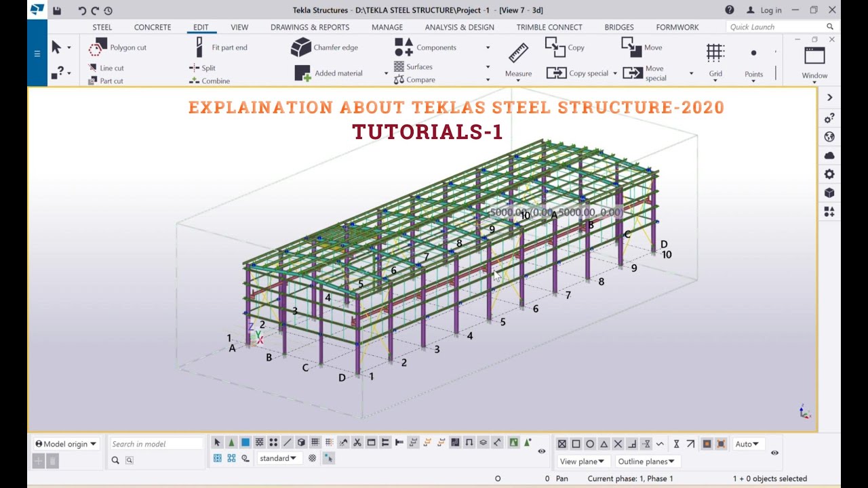This screenshot has height=488, width=868.
Task: Open the Window tool in ribbon
Action: click(814, 63)
